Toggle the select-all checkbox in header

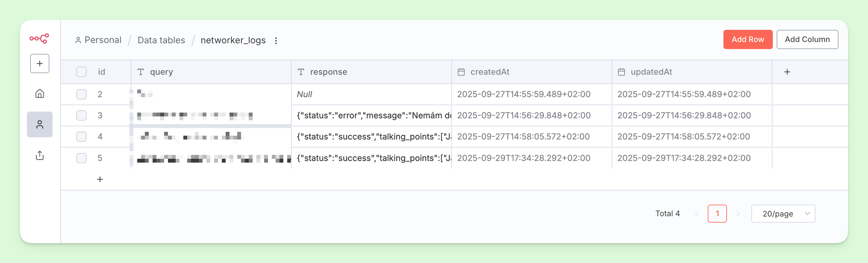click(81, 72)
